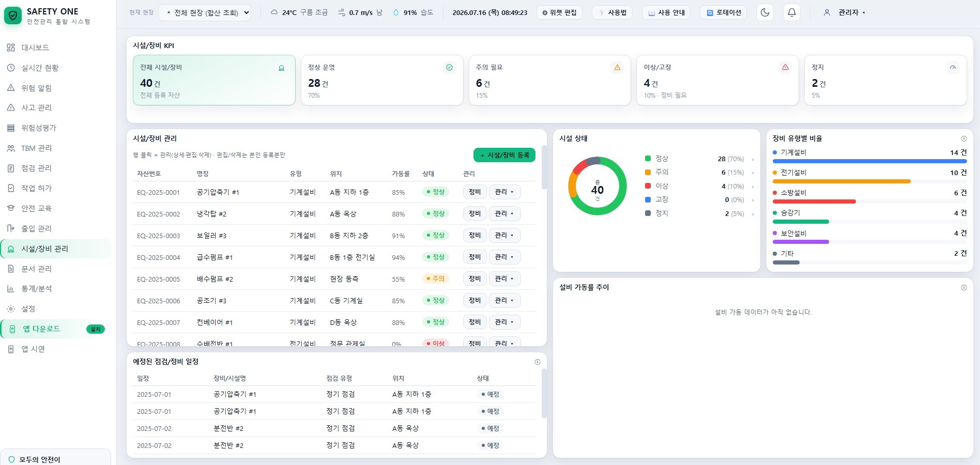Image resolution: width=980 pixels, height=465 pixels.
Task: Open TBM 관리 menu item
Action: tap(55, 148)
